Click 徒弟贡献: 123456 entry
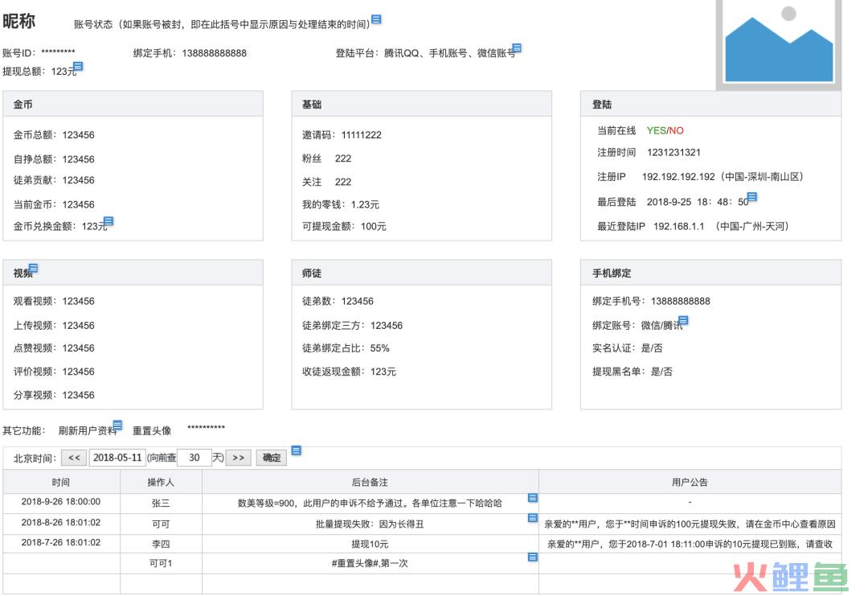 tap(54, 181)
